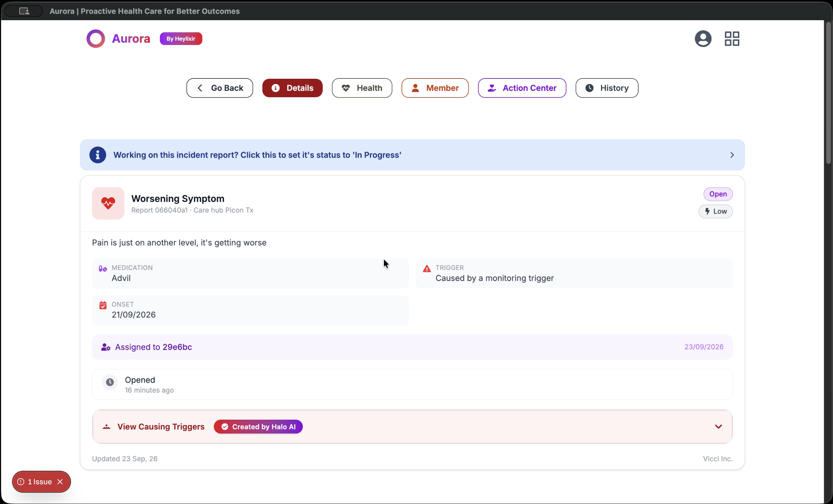
Task: Click the Updated 23 Sep, 26 text
Action: pyautogui.click(x=125, y=459)
